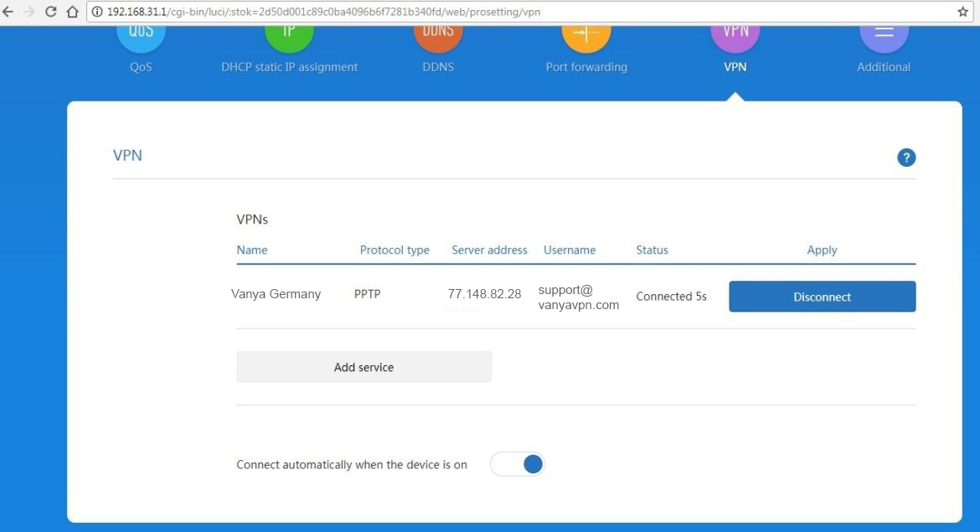Click the DHCP static IP assignment icon
This screenshot has width=980, height=532.
tap(289, 35)
